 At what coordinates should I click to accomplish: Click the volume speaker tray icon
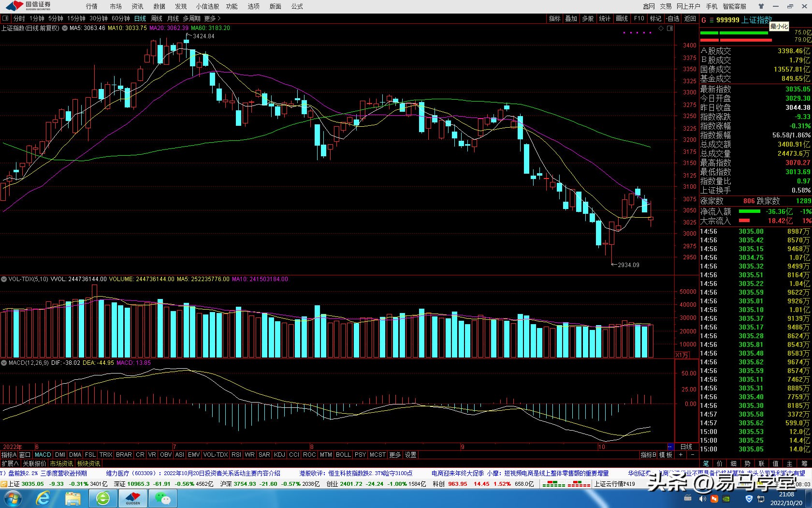pyautogui.click(x=703, y=498)
